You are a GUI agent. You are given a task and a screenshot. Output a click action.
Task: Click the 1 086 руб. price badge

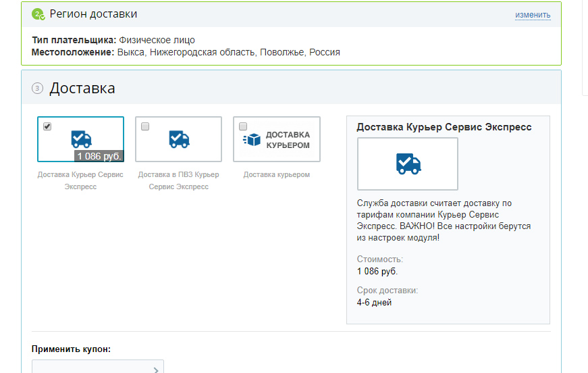pos(99,156)
